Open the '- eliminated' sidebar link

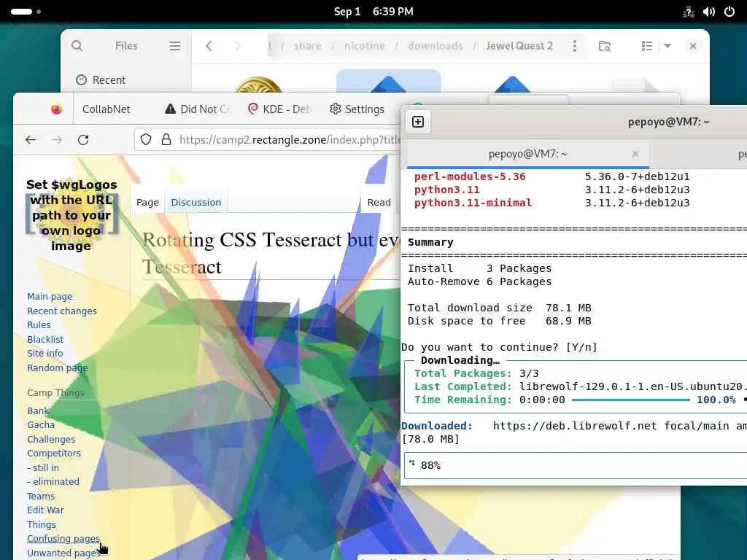coord(53,481)
